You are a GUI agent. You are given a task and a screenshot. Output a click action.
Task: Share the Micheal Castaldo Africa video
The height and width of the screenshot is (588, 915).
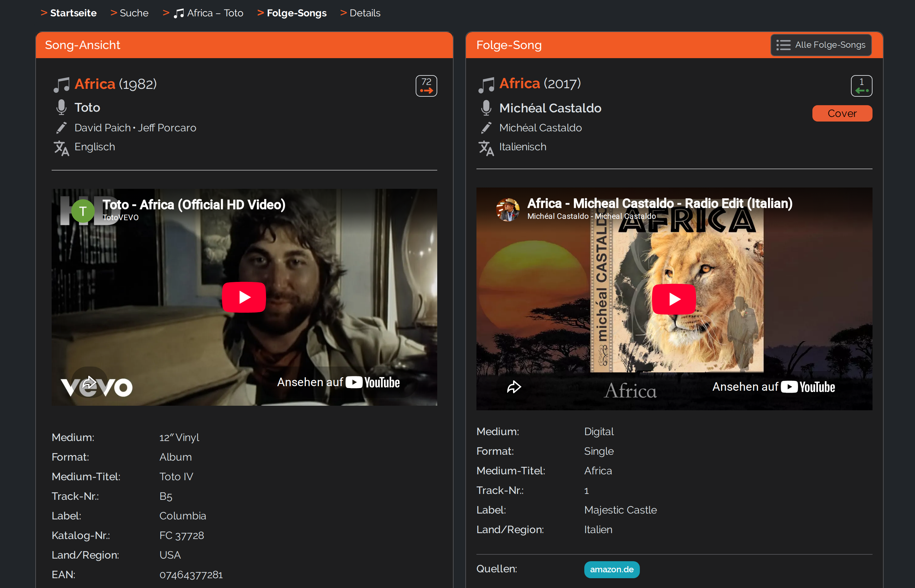click(x=514, y=387)
